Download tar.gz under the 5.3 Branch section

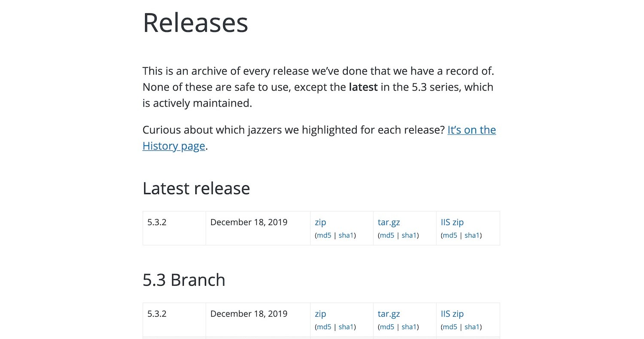(x=389, y=314)
